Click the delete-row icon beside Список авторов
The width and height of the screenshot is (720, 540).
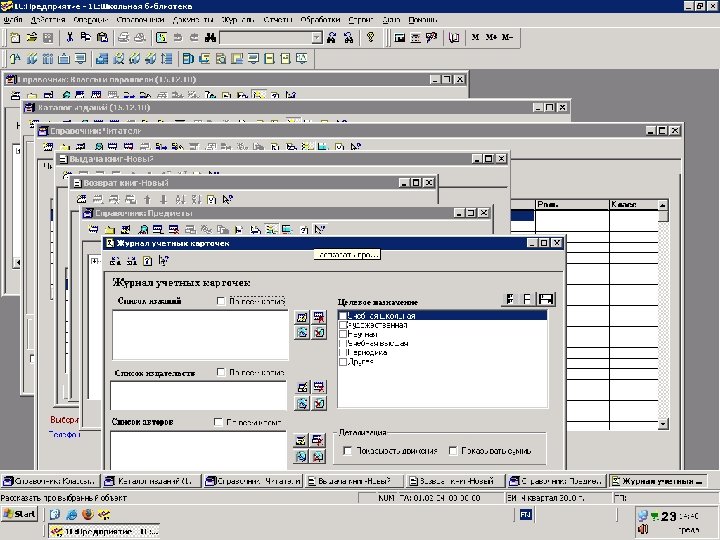(317, 440)
